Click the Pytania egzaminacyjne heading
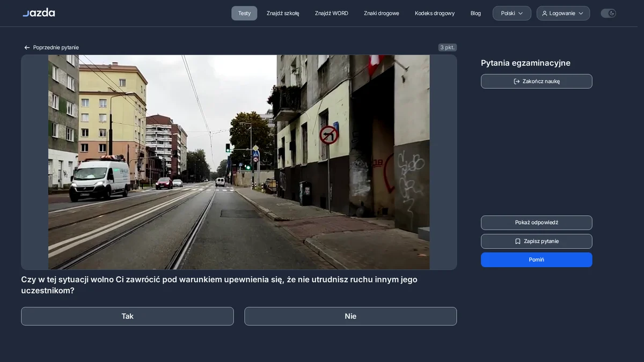Viewport: 644px width, 362px height. (525, 63)
